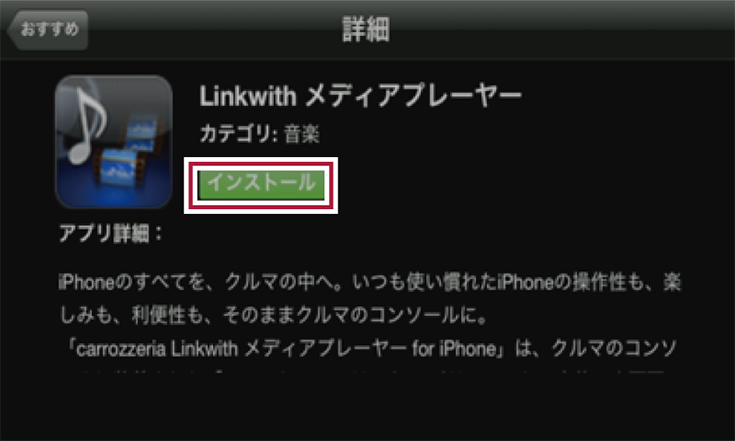Screen dimensions: 735x441
Task: Click description line starting with iPhoneのすべてを
Action: click(369, 283)
